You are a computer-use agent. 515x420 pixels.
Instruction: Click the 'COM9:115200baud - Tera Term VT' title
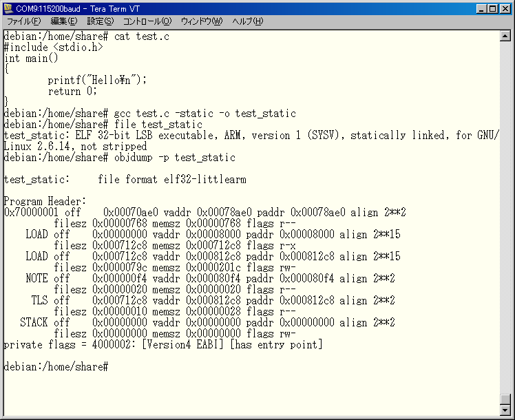point(78,9)
